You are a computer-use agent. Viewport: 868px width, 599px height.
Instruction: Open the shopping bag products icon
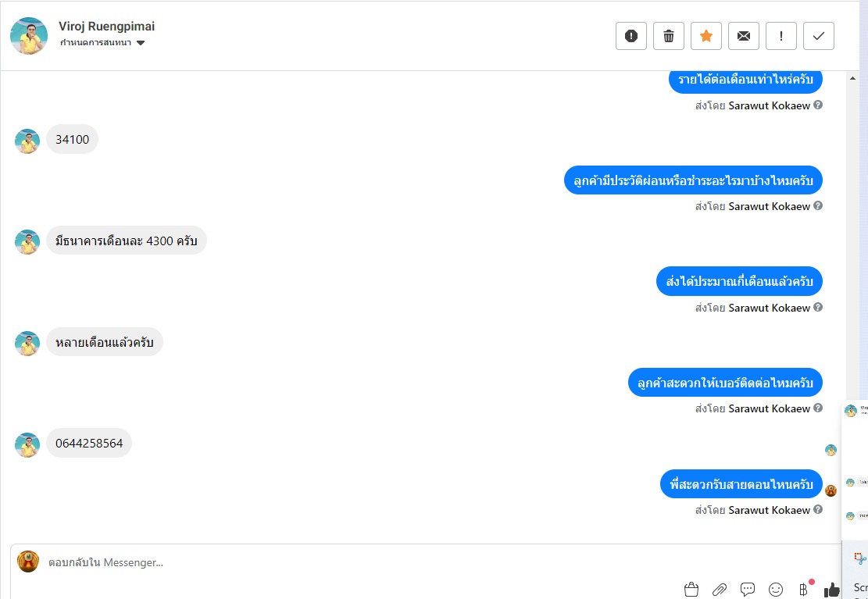[691, 590]
